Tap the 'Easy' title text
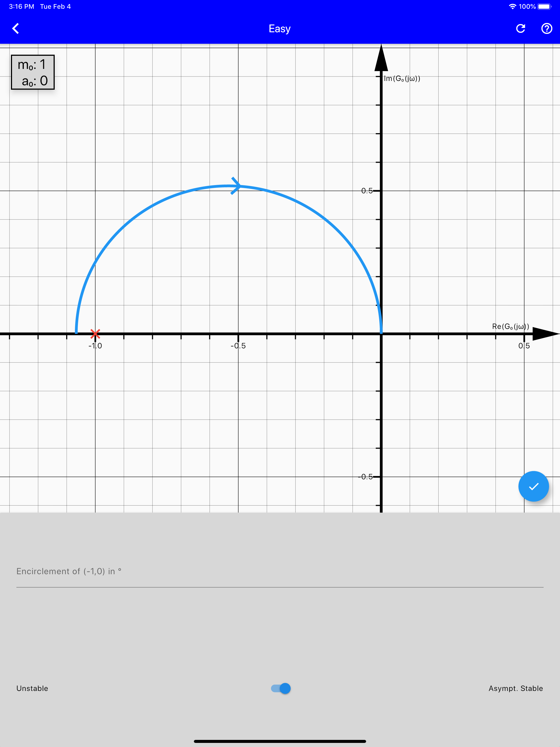The width and height of the screenshot is (560, 747). (x=279, y=29)
